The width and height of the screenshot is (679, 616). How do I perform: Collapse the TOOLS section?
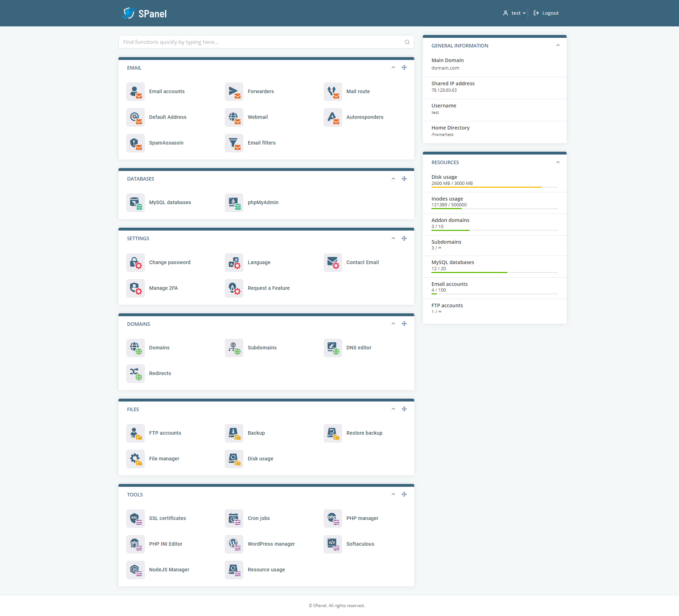(393, 494)
